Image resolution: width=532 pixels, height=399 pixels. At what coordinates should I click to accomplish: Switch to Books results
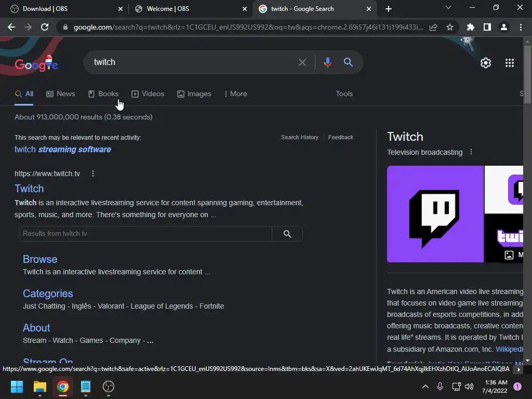pyautogui.click(x=103, y=94)
